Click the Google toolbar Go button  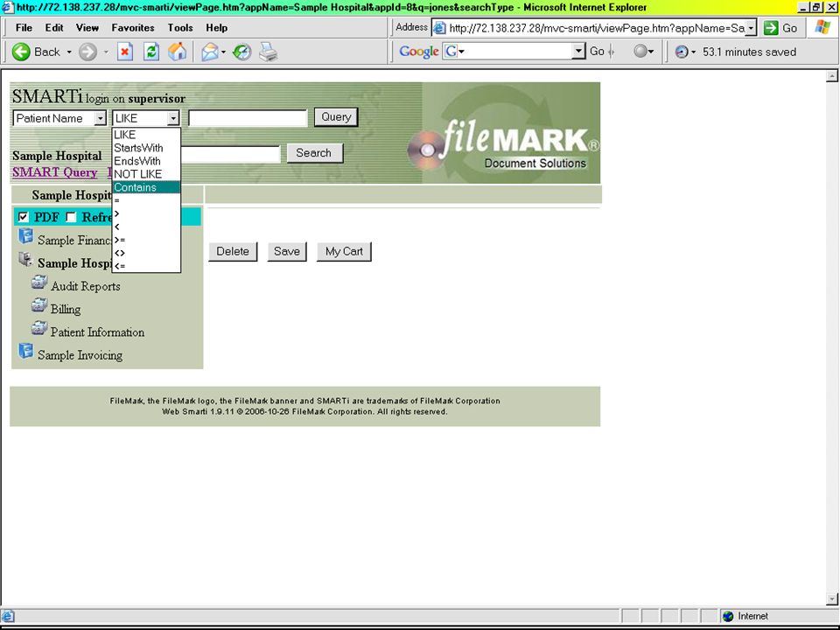(597, 52)
